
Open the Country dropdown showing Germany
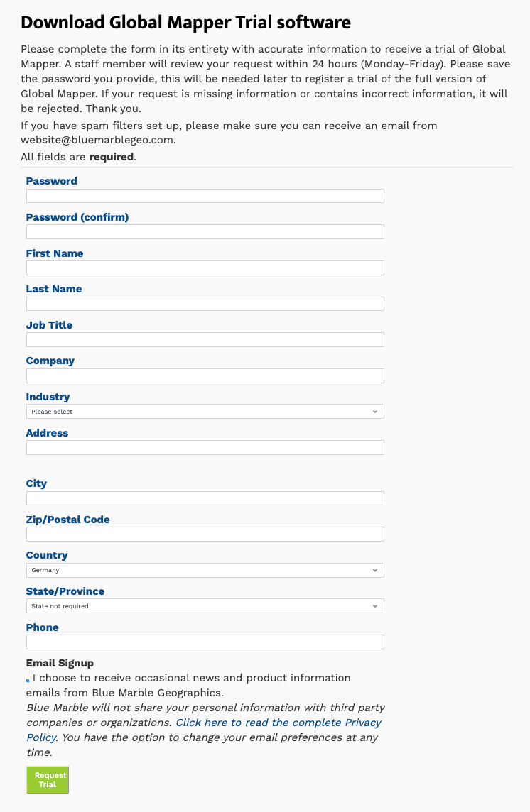click(205, 570)
